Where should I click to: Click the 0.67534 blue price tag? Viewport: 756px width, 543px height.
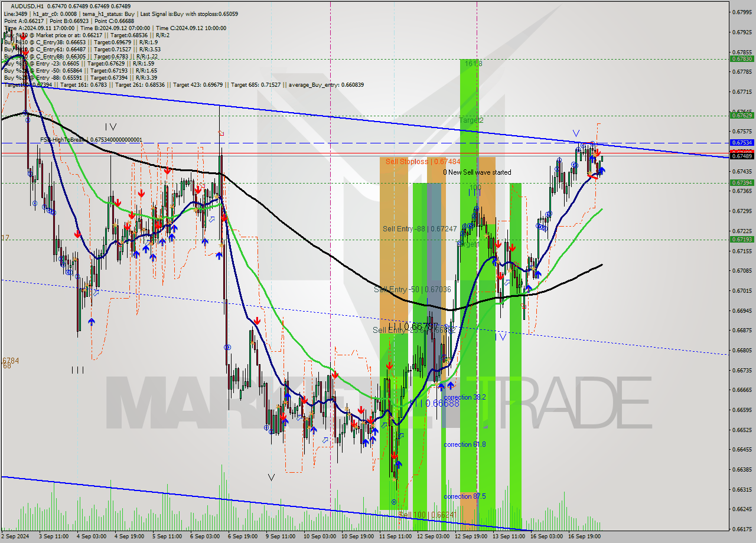pos(742,143)
